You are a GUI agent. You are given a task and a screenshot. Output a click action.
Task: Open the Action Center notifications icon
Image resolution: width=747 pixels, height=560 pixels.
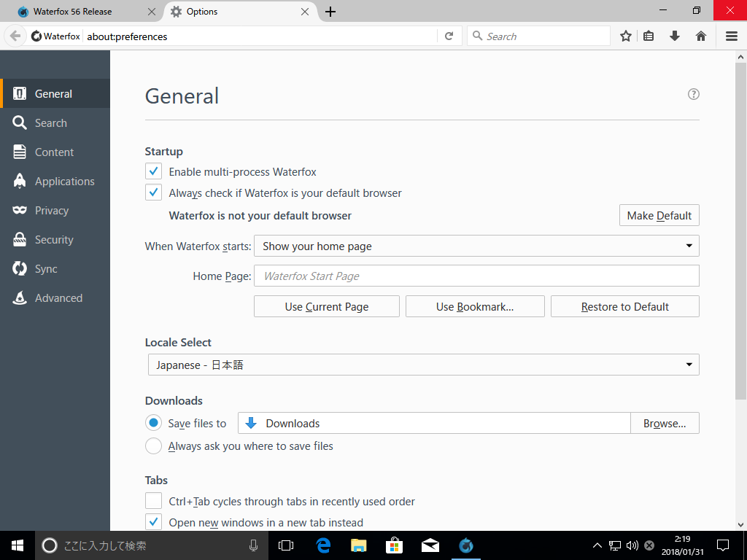tap(723, 545)
